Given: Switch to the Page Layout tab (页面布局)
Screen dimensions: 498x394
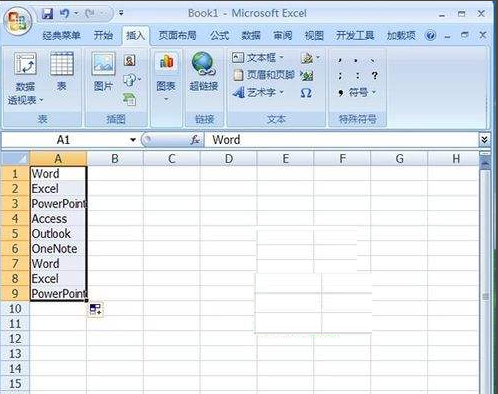Looking at the screenshot, I should 177,35.
